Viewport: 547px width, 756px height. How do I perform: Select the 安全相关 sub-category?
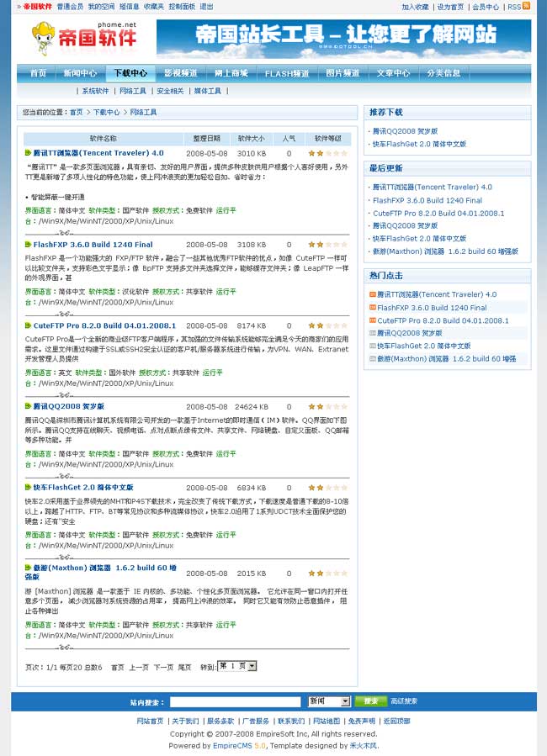(x=170, y=91)
